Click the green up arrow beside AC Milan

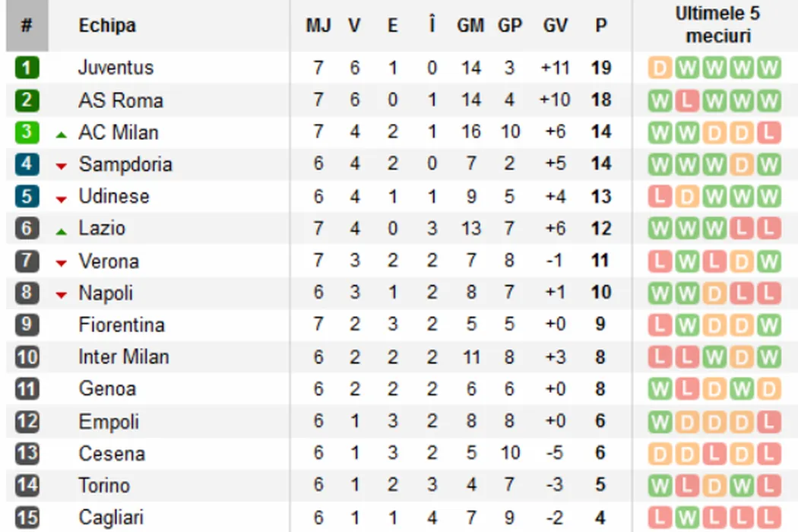(x=62, y=135)
